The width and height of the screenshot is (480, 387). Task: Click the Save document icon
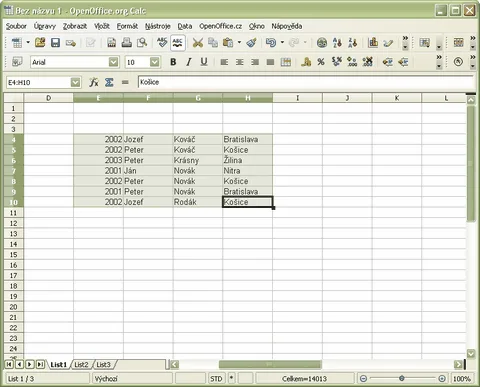(55, 43)
